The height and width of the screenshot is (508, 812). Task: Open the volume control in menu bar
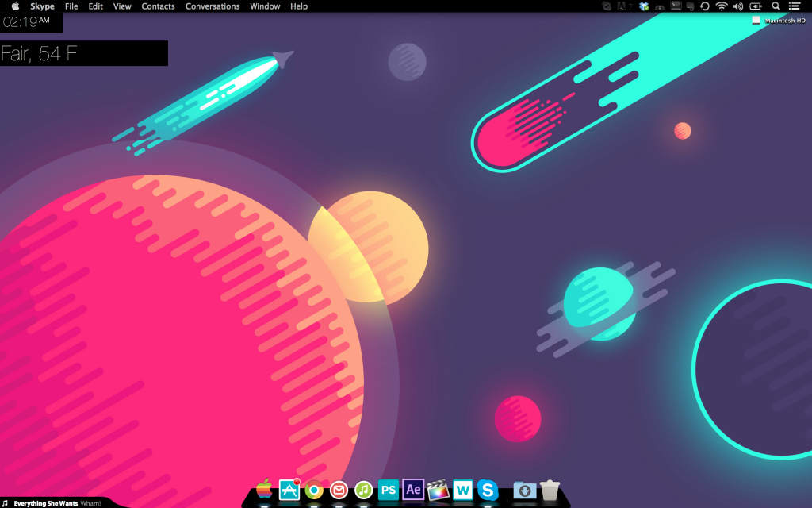tap(738, 6)
